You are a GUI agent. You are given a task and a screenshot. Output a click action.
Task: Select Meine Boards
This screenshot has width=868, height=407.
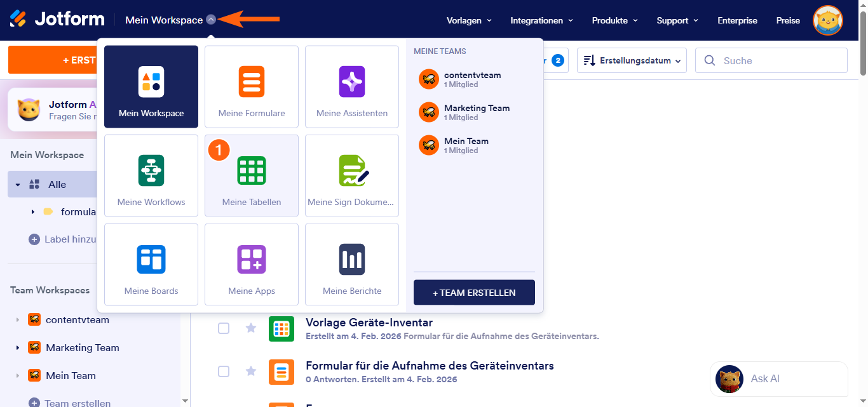tap(151, 264)
